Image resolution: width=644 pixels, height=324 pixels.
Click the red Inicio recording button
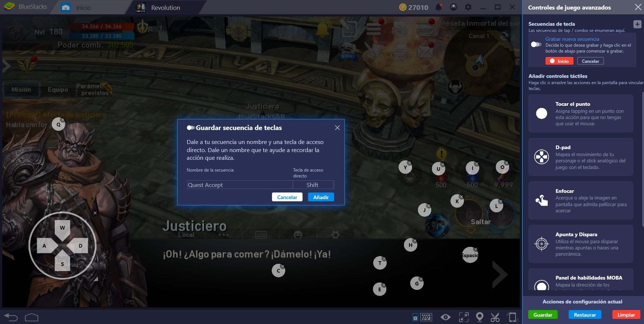(x=559, y=61)
